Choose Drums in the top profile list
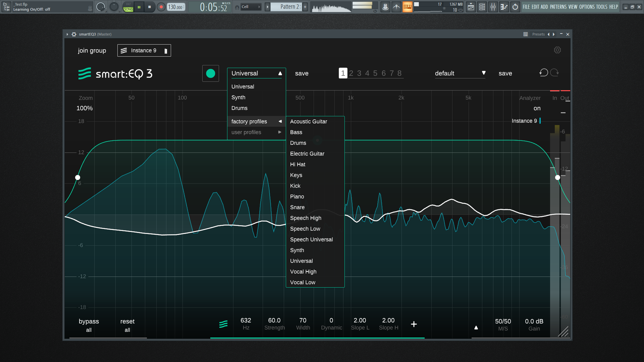The width and height of the screenshot is (644, 362). [x=239, y=108]
